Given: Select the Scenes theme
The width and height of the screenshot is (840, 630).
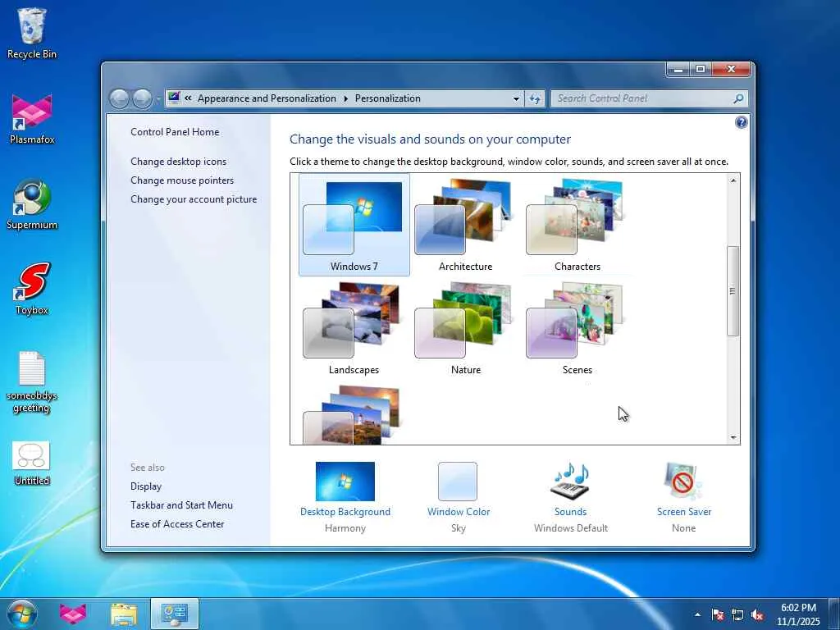Looking at the screenshot, I should pyautogui.click(x=577, y=328).
